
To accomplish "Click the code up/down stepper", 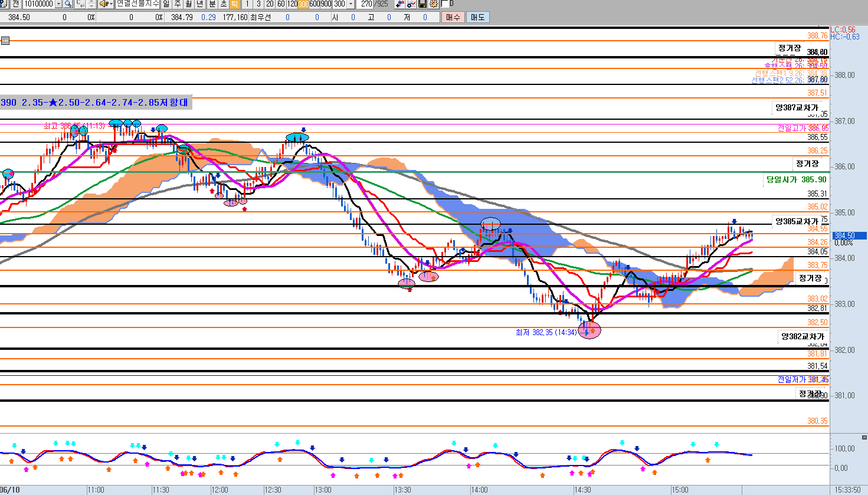I will (91, 4).
